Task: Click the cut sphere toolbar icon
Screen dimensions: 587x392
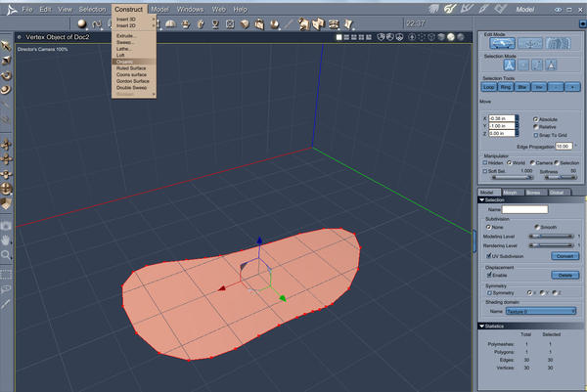Action: coord(274,24)
